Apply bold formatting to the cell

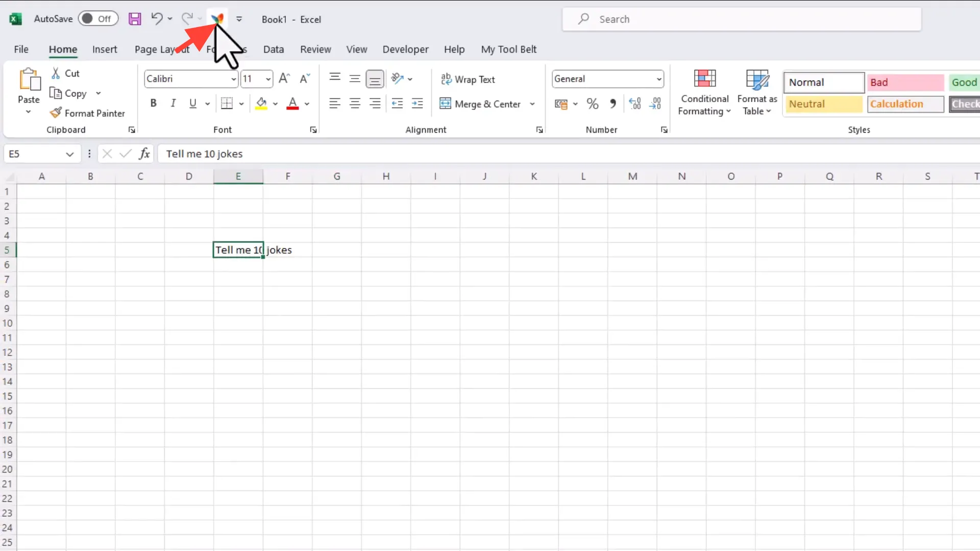154,103
